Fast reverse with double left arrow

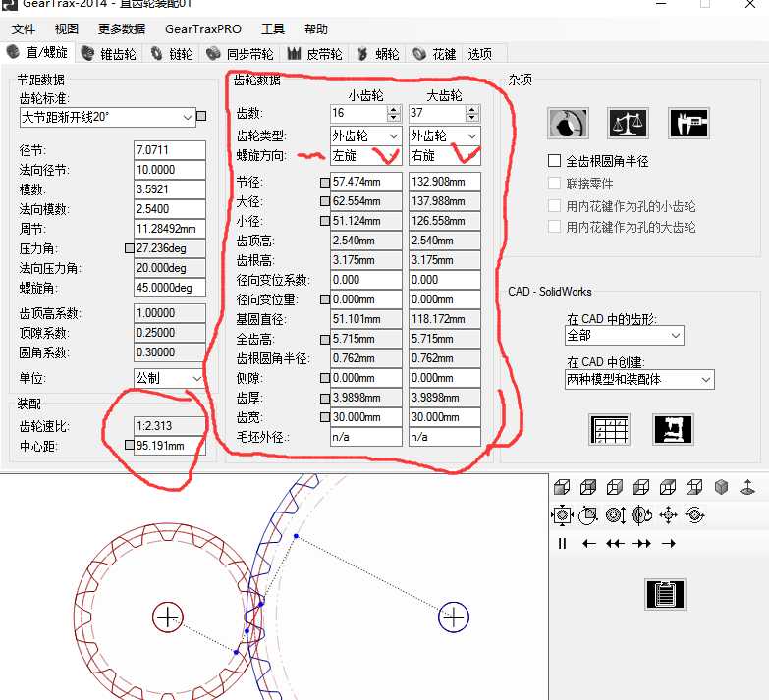[x=615, y=543]
